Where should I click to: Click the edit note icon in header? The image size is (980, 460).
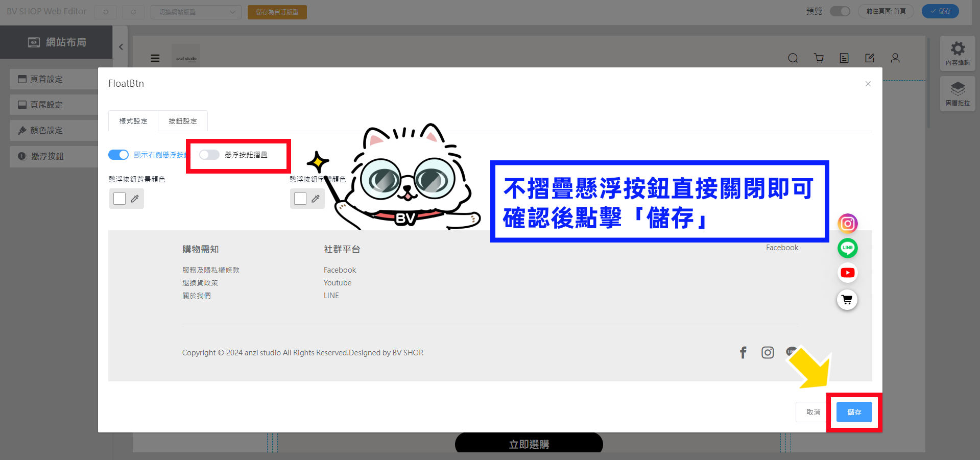click(870, 58)
